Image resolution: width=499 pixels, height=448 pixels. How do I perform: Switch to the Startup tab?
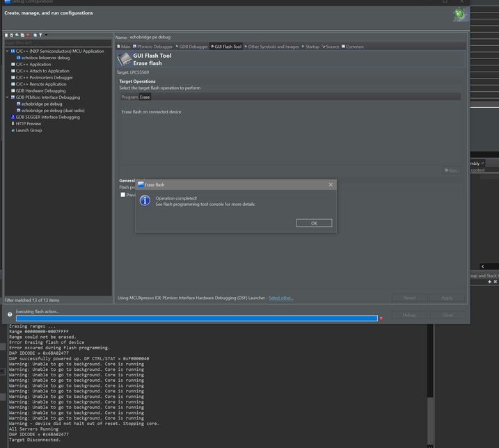310,47
